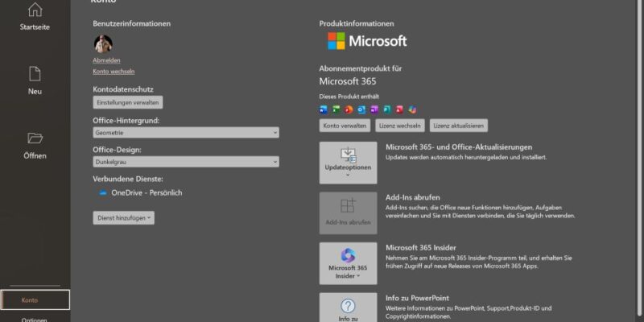The height and width of the screenshot is (322, 644).
Task: Click the Access app icon
Action: [399, 109]
